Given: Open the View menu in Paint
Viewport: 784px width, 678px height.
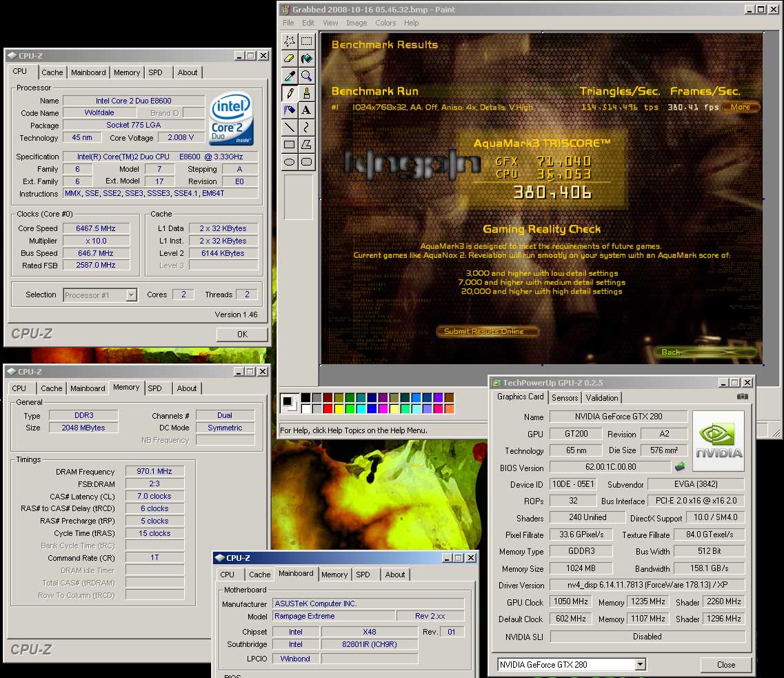Looking at the screenshot, I should [x=330, y=23].
